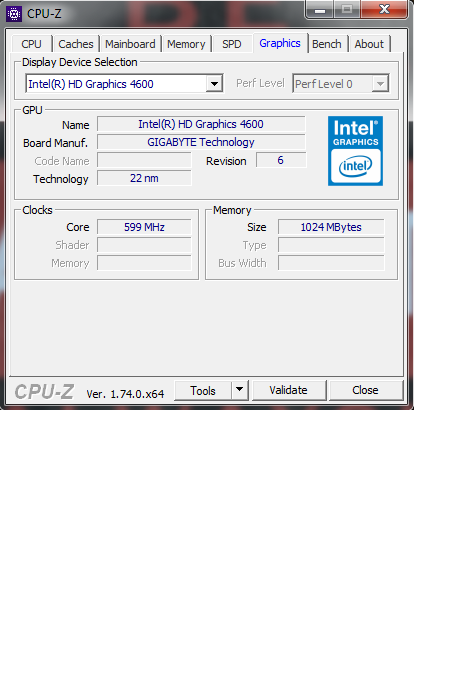Click the 22 nm technology value
The width and height of the screenshot is (474, 674).
tap(144, 178)
